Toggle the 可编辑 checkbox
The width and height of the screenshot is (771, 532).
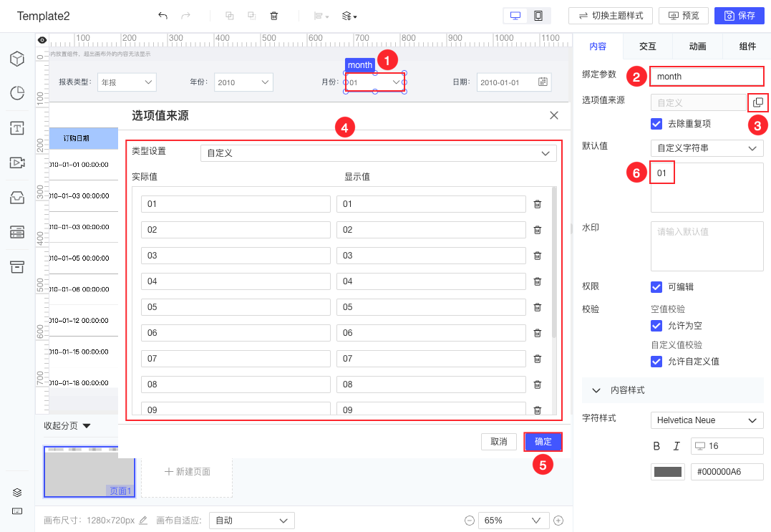(656, 286)
